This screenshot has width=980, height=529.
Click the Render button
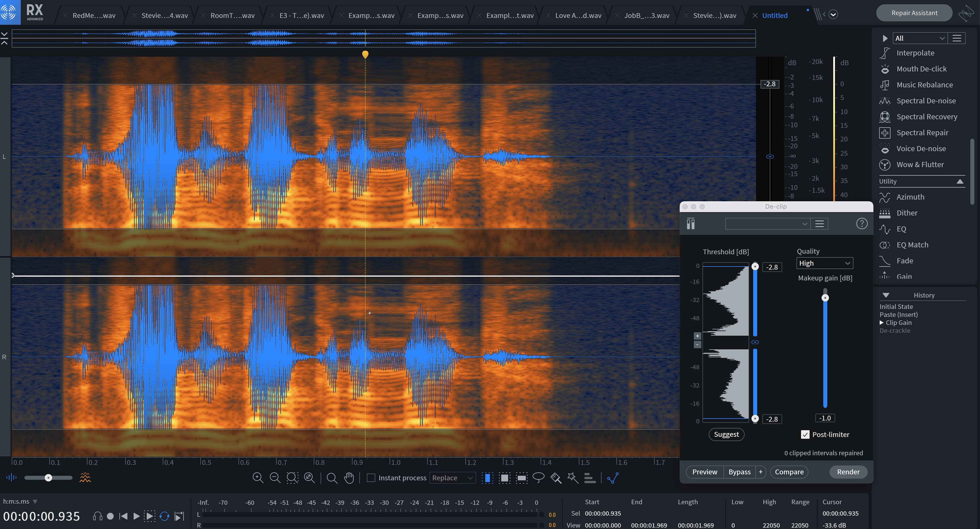pos(848,472)
